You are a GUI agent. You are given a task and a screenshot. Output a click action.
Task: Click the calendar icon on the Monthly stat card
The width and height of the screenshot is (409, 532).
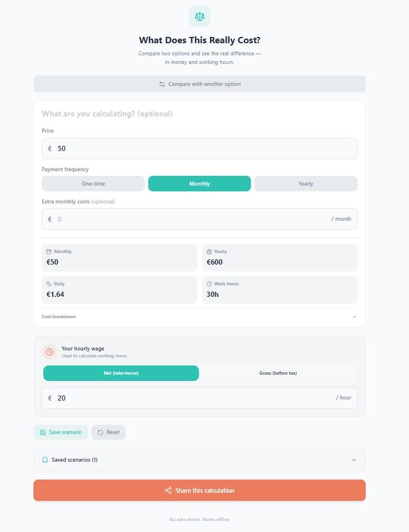(48, 251)
